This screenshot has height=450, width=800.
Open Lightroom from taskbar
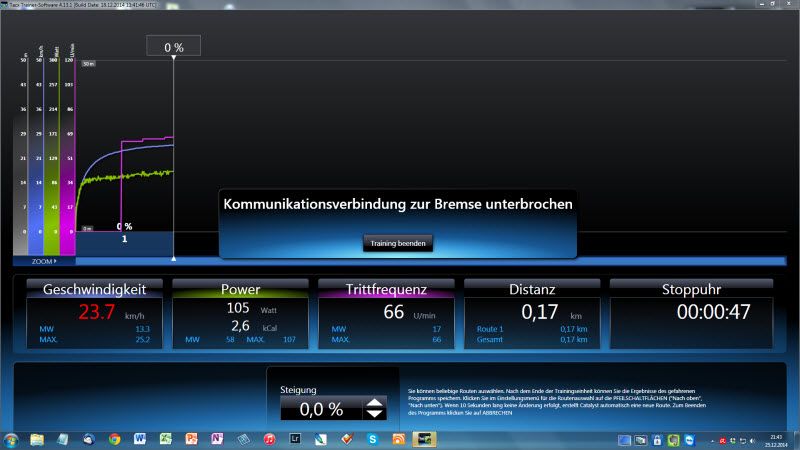coord(295,439)
